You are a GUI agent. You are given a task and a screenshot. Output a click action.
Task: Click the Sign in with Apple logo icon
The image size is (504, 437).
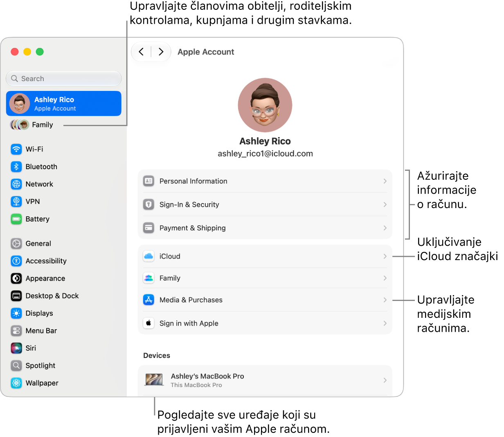[x=148, y=323]
